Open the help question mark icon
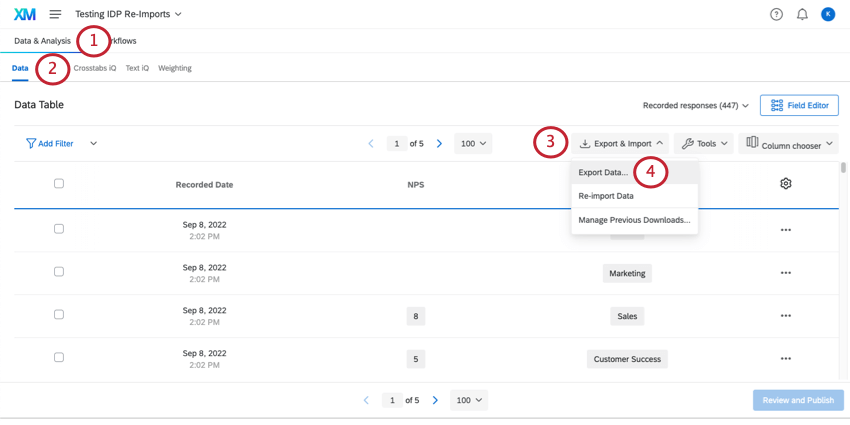This screenshot has height=425, width=850. coord(776,14)
